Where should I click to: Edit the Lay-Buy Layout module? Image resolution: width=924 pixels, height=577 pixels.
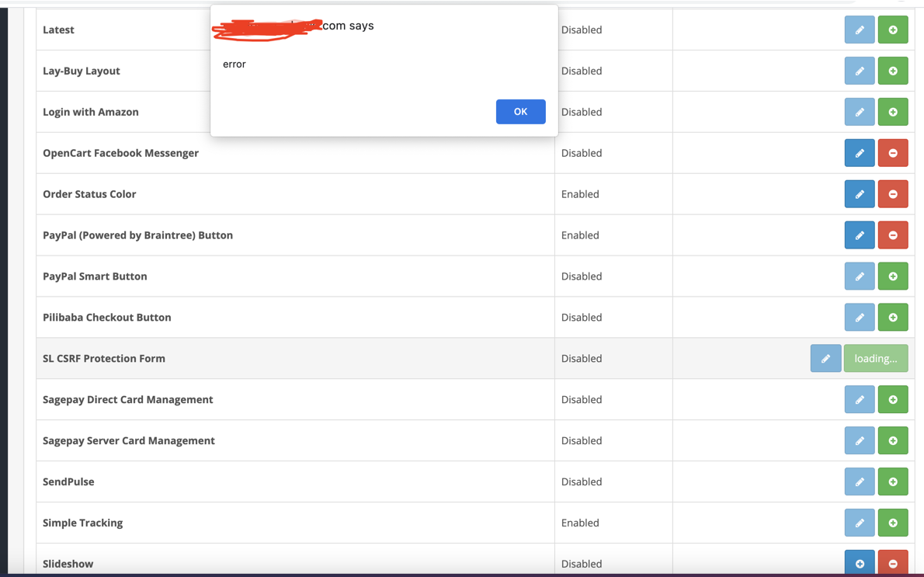pyautogui.click(x=860, y=71)
